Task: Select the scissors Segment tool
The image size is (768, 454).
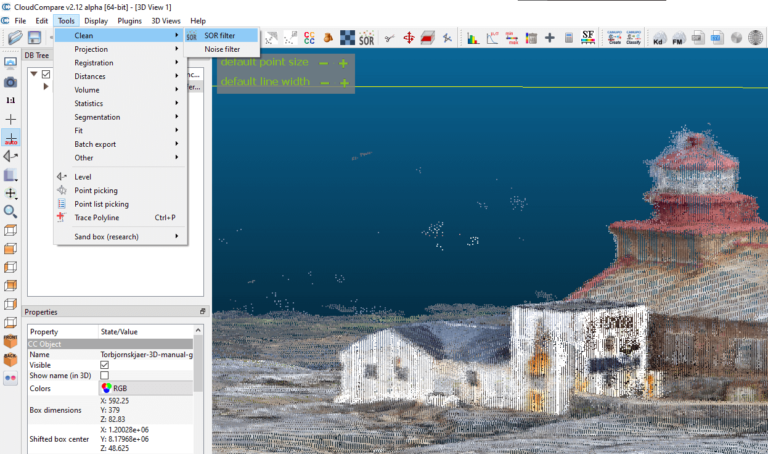Action: (389, 38)
